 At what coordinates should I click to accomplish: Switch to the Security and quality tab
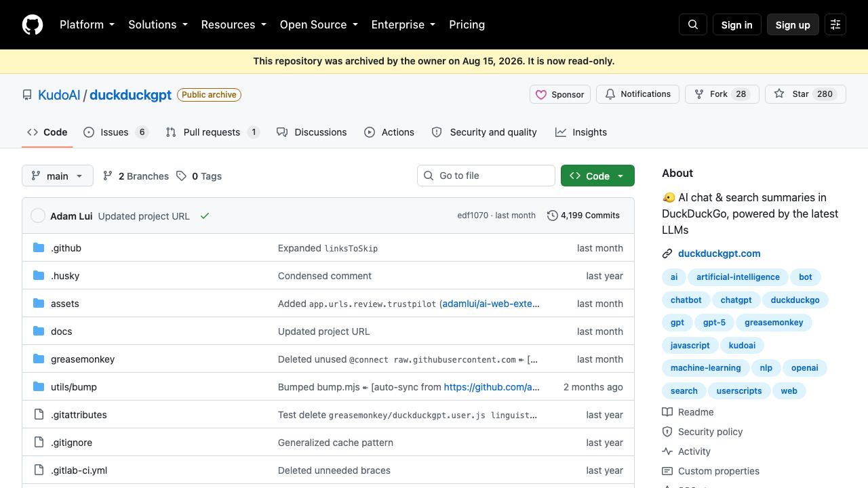(484, 132)
